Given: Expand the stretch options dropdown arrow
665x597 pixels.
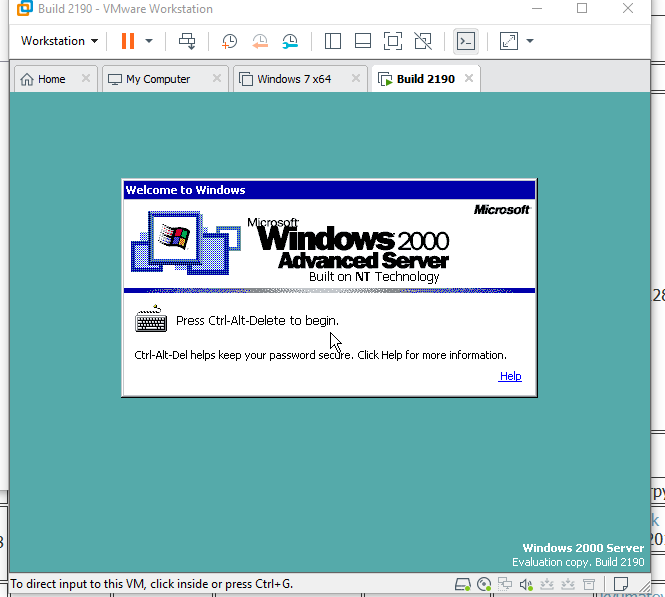Looking at the screenshot, I should pos(530,41).
